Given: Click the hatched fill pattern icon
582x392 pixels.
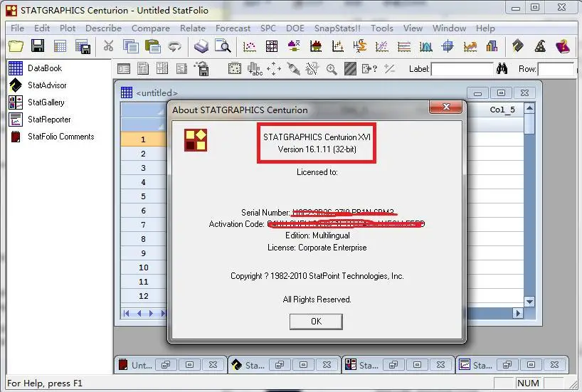Looking at the screenshot, I should (x=350, y=69).
